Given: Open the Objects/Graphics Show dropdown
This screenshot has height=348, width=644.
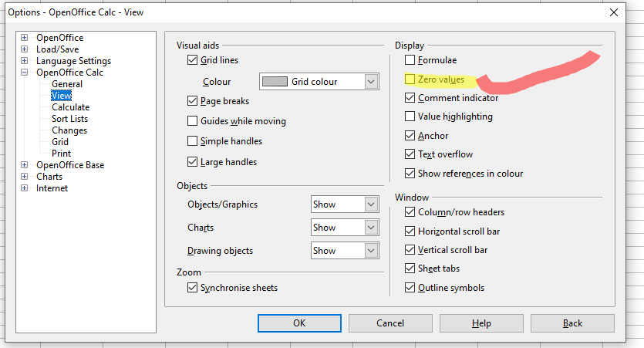Looking at the screenshot, I should click(x=371, y=204).
